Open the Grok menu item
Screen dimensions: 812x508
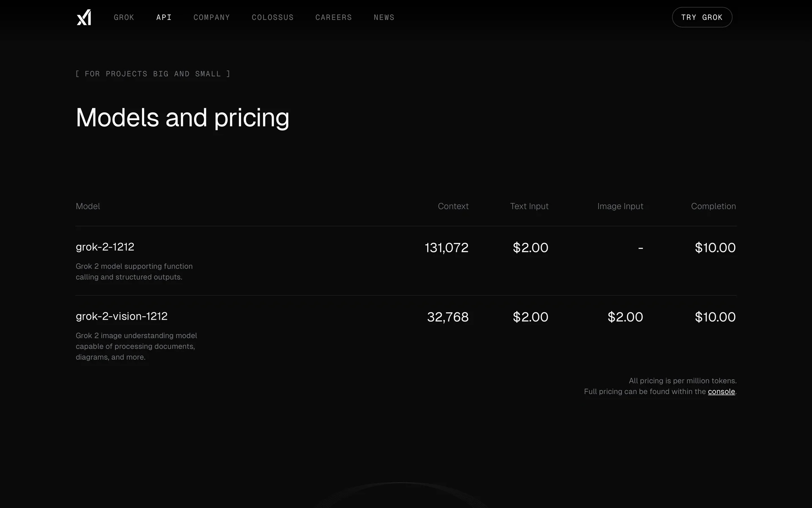124,17
